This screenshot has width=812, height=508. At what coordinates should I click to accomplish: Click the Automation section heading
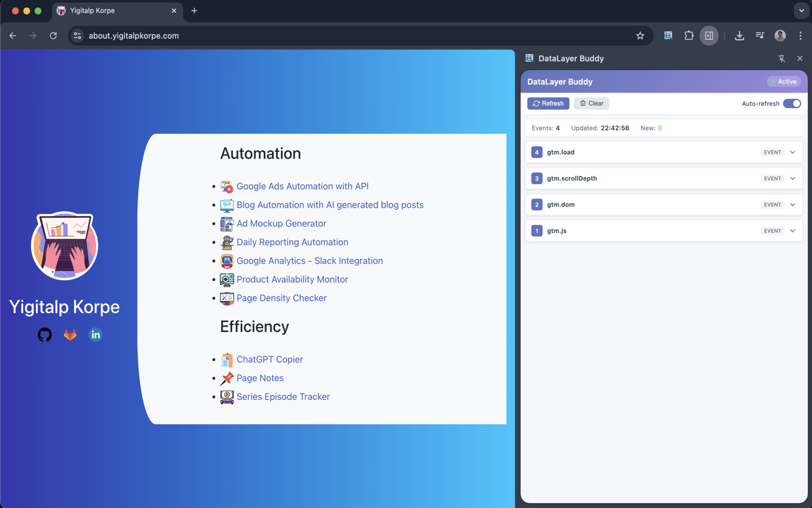click(260, 154)
